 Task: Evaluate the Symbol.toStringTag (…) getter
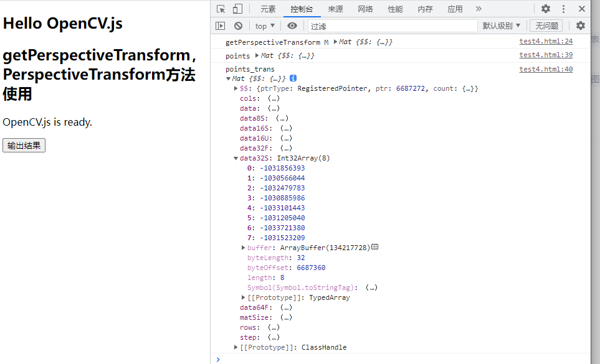371,287
